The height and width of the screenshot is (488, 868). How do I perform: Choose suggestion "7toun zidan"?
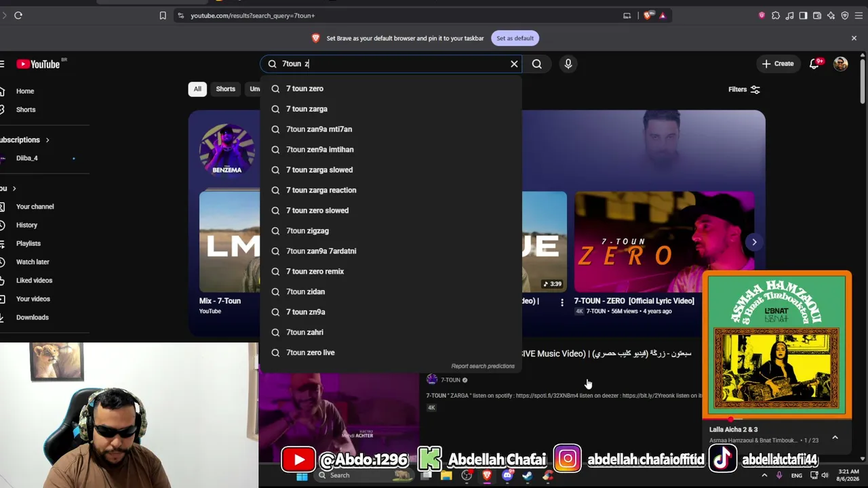pyautogui.click(x=391, y=292)
